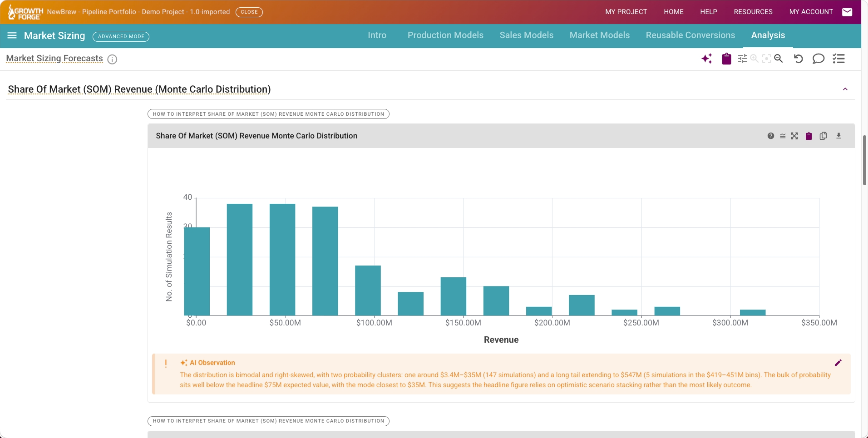Download the Monte Carlo chart
Screen dimensions: 868x438
(x=838, y=136)
